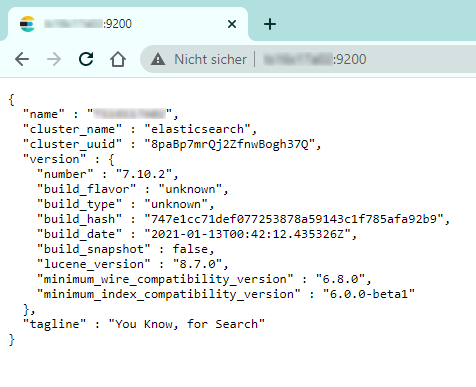Click the tagline "You Know, for Search"
Image resolution: width=476 pixels, height=387 pixels.
tap(187, 324)
